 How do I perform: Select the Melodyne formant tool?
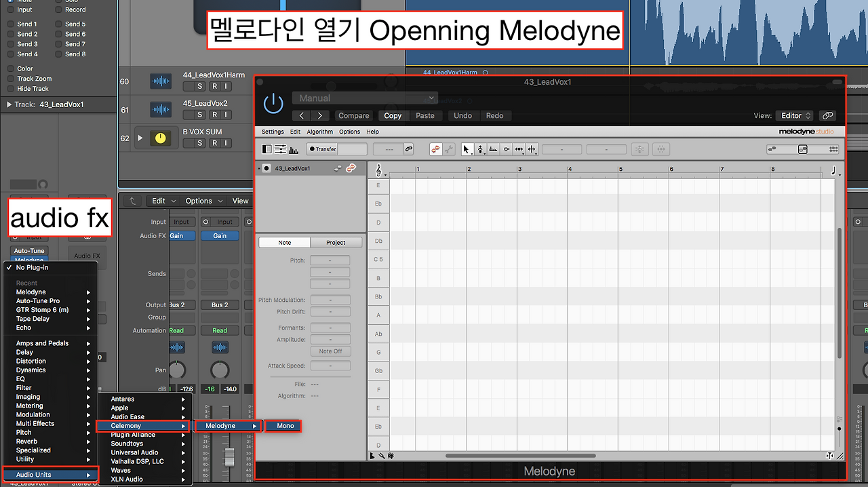(493, 149)
